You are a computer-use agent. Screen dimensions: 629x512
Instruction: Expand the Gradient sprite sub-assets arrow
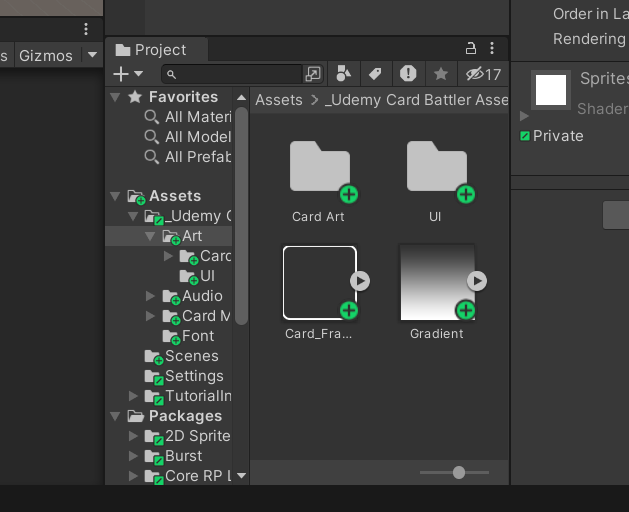tap(477, 281)
